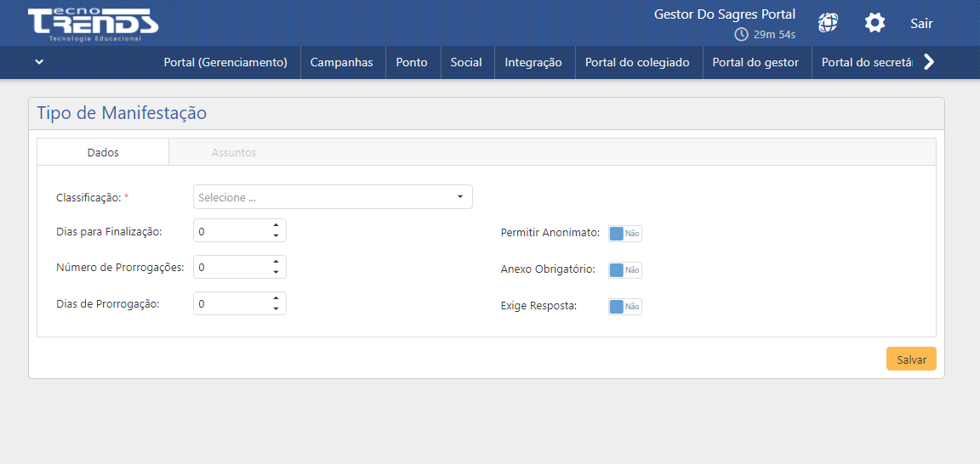Open the Campanhas menu item
This screenshot has width=980, height=464.
[x=341, y=62]
